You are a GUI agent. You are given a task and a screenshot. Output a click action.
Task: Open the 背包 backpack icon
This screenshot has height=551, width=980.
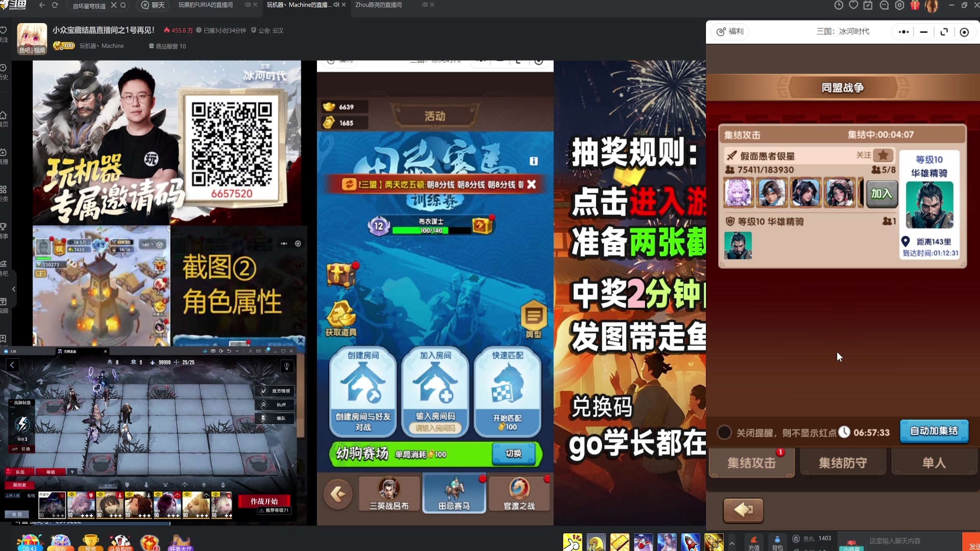click(x=777, y=542)
